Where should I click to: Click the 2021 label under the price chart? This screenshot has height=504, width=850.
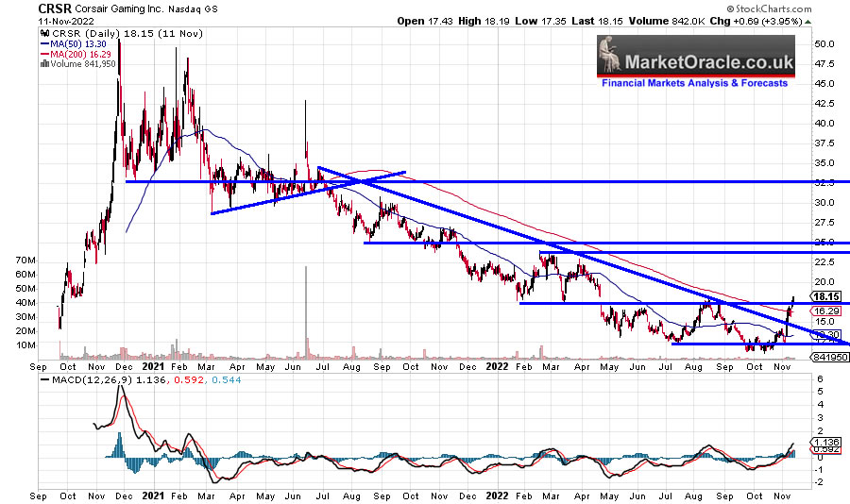152,366
